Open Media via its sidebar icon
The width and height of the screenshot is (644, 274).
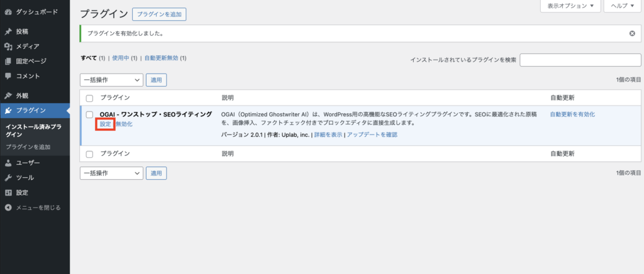(8, 47)
